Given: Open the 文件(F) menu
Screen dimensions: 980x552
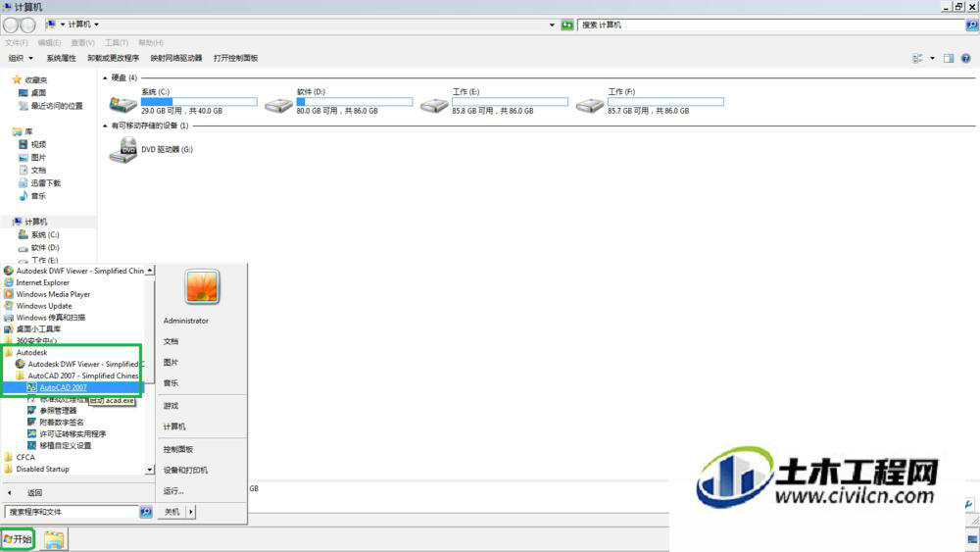Looking at the screenshot, I should 17,42.
